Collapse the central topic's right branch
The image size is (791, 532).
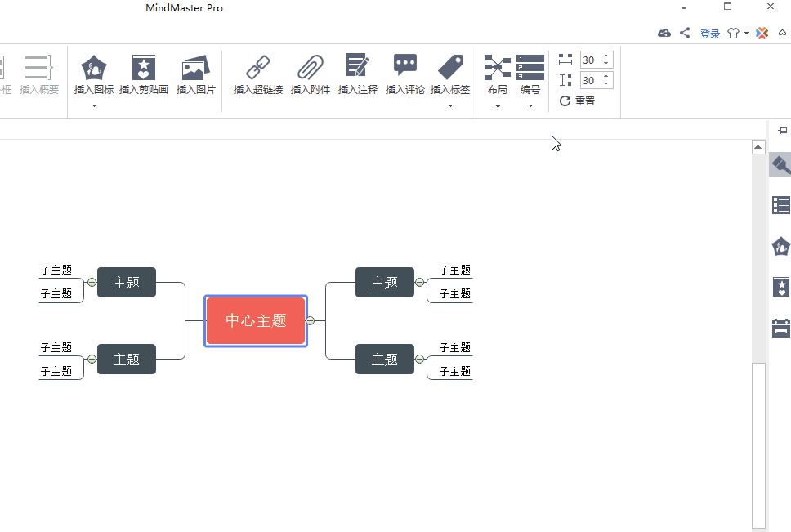click(311, 320)
